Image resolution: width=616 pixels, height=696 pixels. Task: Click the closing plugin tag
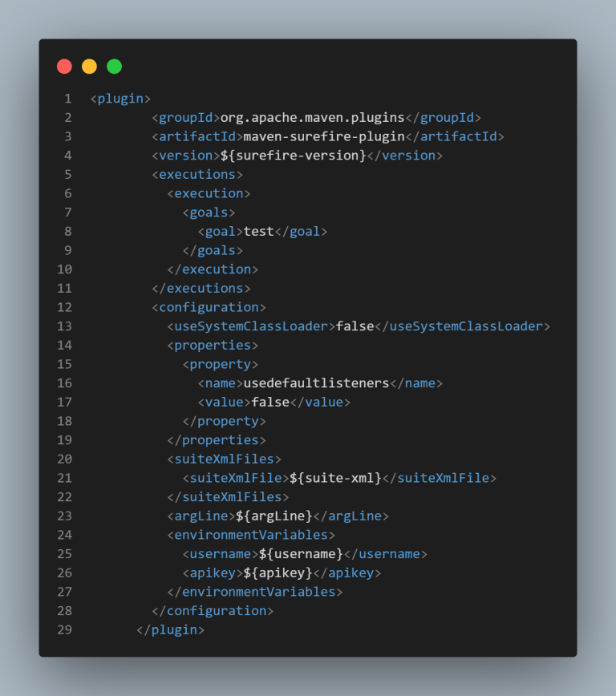click(171, 630)
